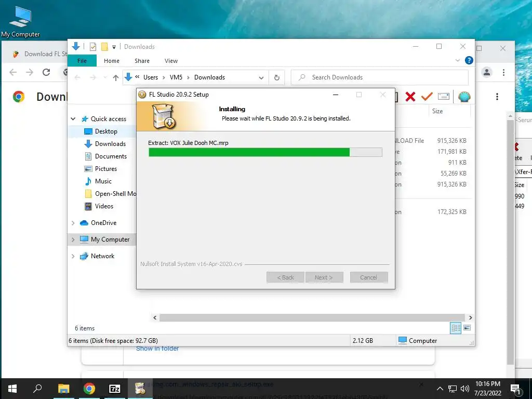532x399 pixels.
Task: Click VM5 in Explorer address breadcrumb
Action: [176, 77]
